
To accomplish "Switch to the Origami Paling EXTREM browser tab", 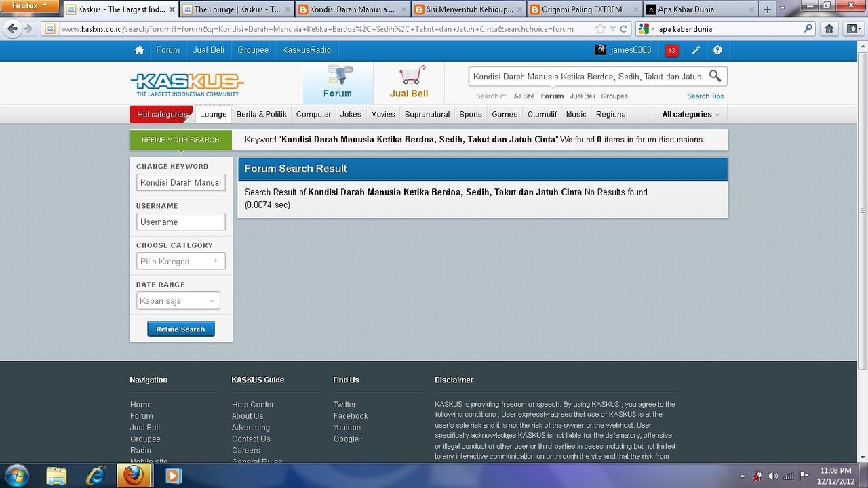I will pos(585,9).
